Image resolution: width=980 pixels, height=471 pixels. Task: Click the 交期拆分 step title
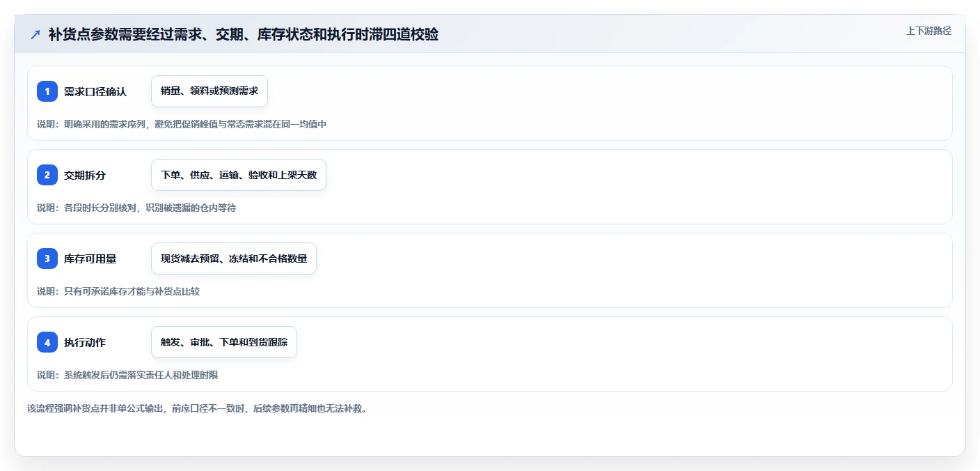[x=85, y=175]
